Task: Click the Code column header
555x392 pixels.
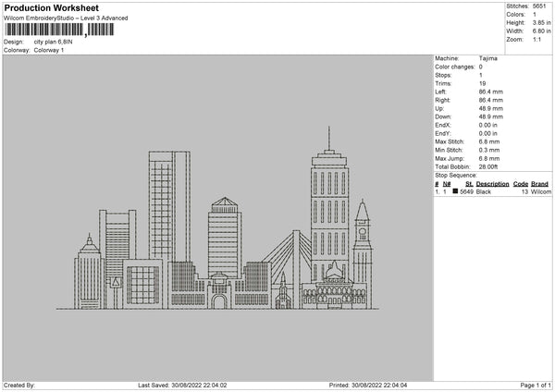Action: pos(521,184)
